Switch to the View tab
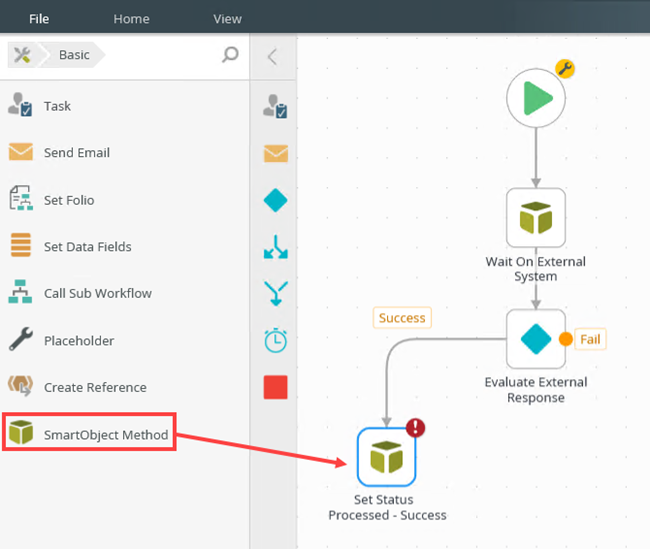 coord(227,18)
